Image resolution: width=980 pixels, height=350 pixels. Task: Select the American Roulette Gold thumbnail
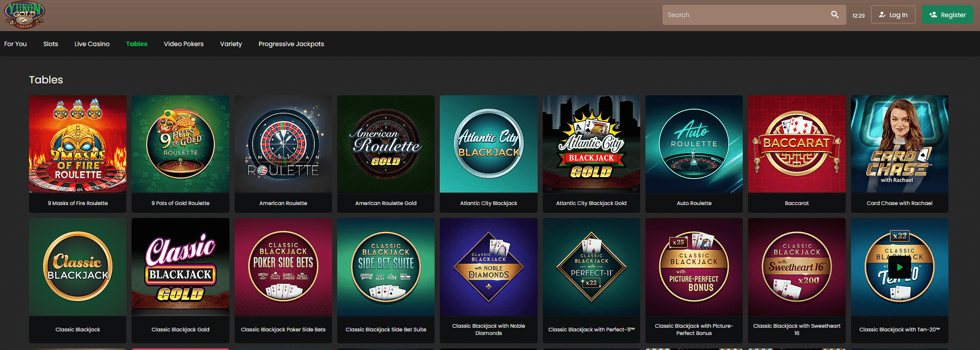pyautogui.click(x=386, y=144)
